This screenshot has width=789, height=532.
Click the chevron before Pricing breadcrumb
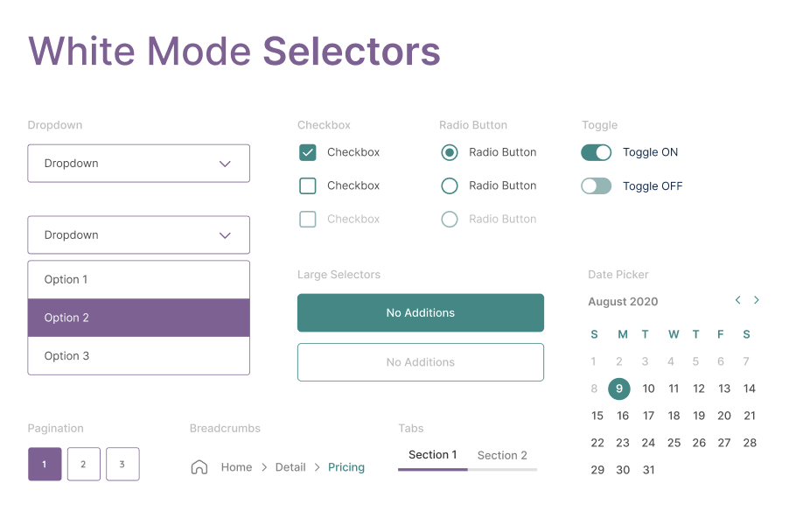pos(317,467)
